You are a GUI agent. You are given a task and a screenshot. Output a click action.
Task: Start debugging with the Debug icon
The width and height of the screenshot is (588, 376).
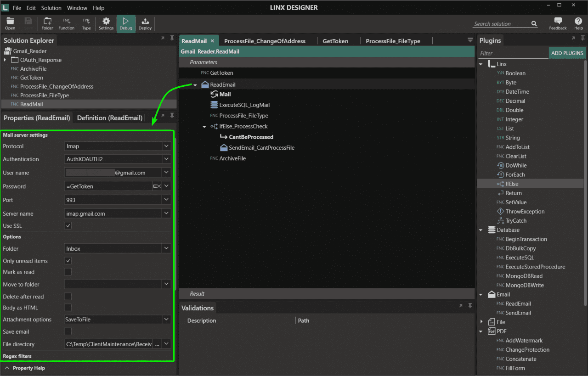(x=125, y=23)
